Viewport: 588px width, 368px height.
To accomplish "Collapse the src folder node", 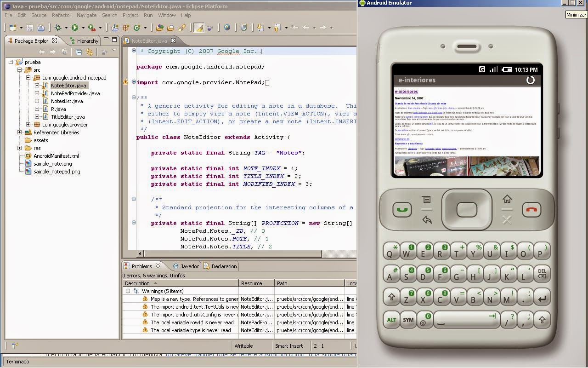I will 20,70.
